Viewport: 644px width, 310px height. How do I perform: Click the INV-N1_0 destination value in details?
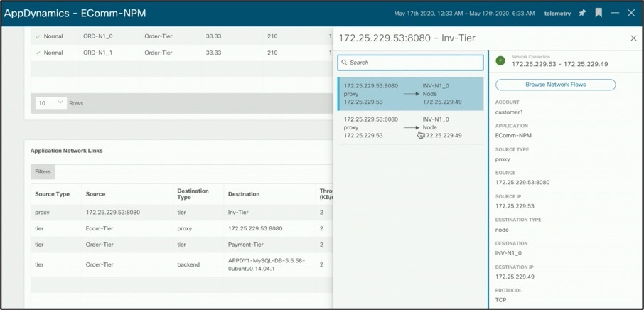pos(508,253)
